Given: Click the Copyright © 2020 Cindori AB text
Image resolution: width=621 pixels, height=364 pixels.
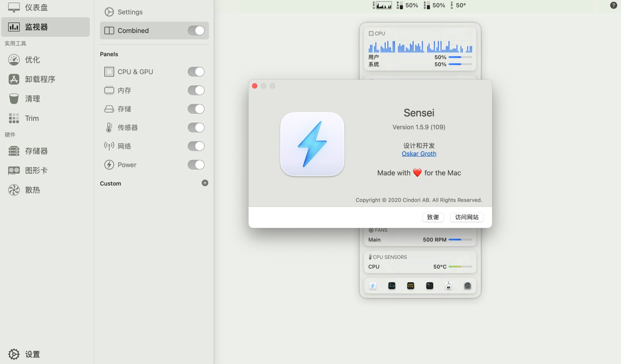Looking at the screenshot, I should click(x=419, y=200).
